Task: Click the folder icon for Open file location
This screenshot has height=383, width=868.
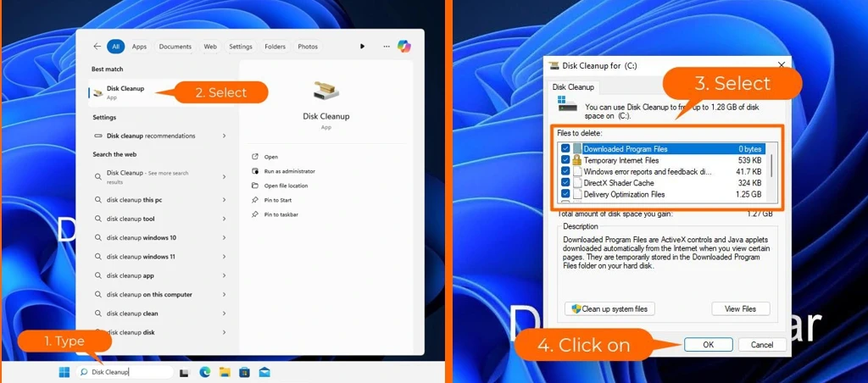Action: pos(254,186)
